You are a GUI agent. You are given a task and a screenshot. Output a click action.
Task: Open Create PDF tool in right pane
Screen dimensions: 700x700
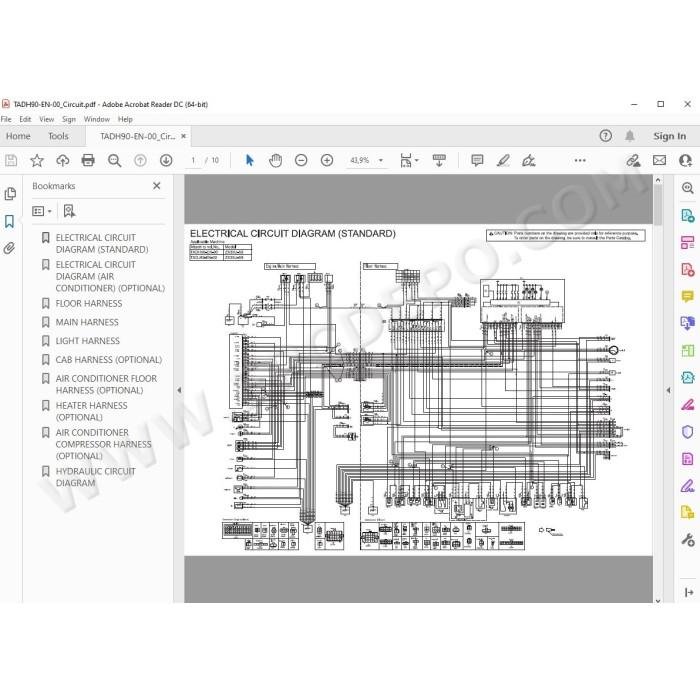[688, 270]
